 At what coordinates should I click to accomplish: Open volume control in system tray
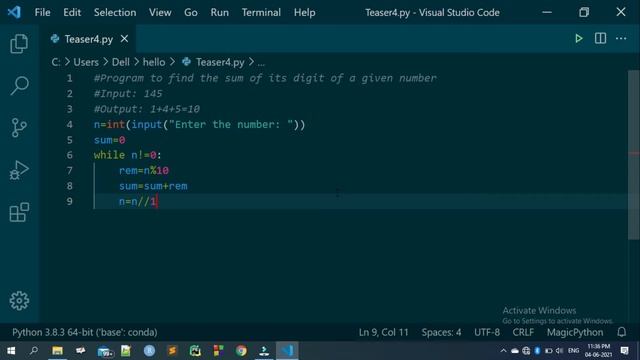560,351
